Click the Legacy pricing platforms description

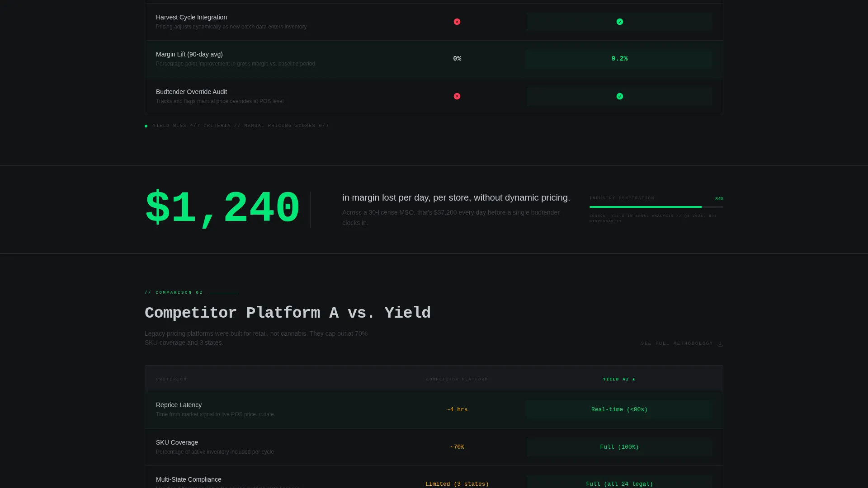tap(256, 338)
